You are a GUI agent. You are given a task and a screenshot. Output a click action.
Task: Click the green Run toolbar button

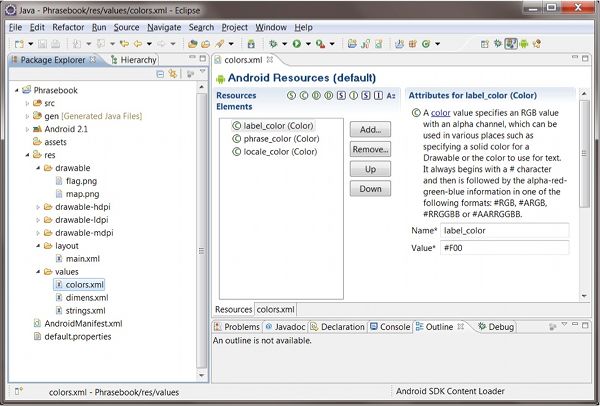[x=297, y=44]
